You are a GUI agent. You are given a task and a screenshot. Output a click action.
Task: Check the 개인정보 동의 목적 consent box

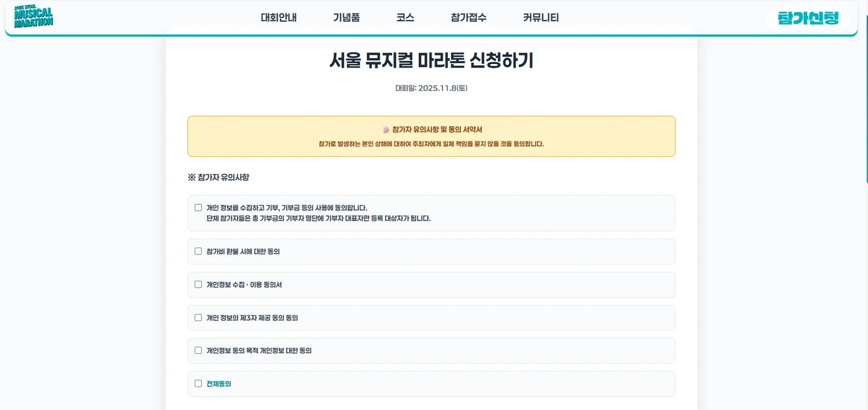(198, 350)
